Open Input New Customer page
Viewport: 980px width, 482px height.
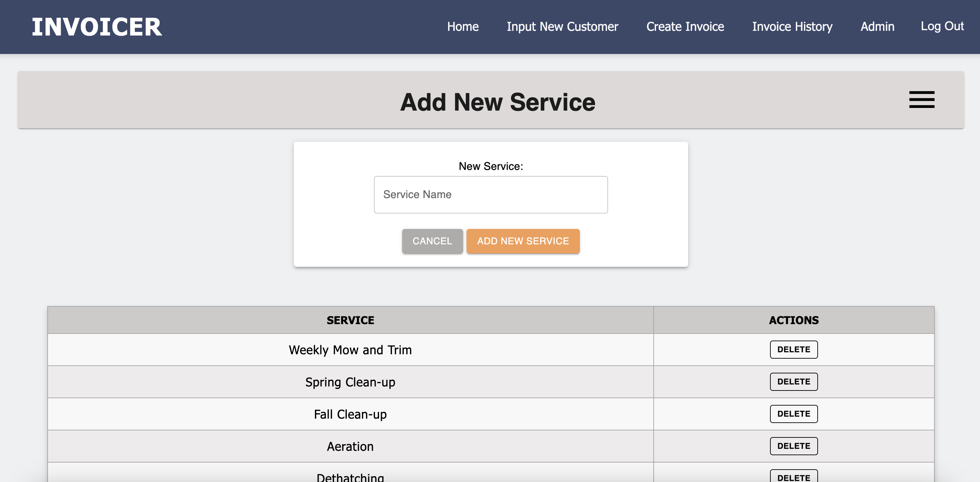[x=562, y=26]
